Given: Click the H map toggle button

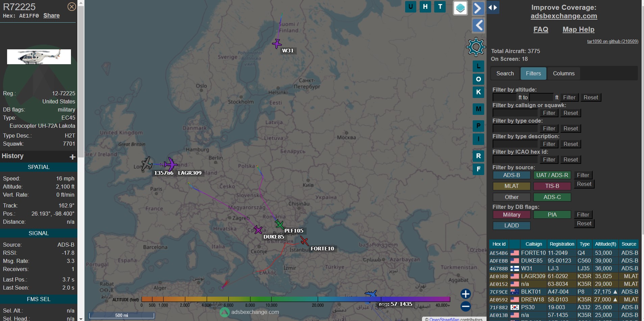Looking at the screenshot, I should pos(425,6).
